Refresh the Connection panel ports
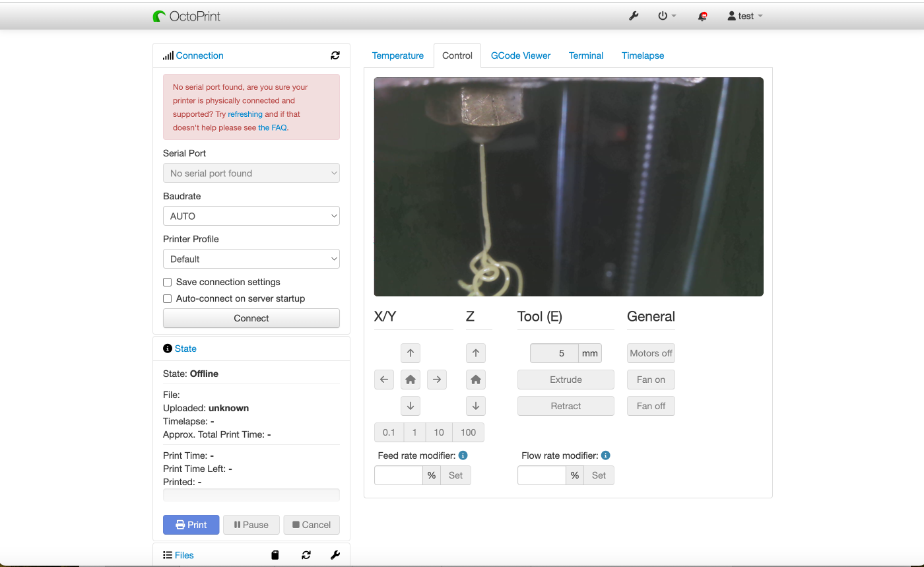The width and height of the screenshot is (924, 567). pos(335,55)
